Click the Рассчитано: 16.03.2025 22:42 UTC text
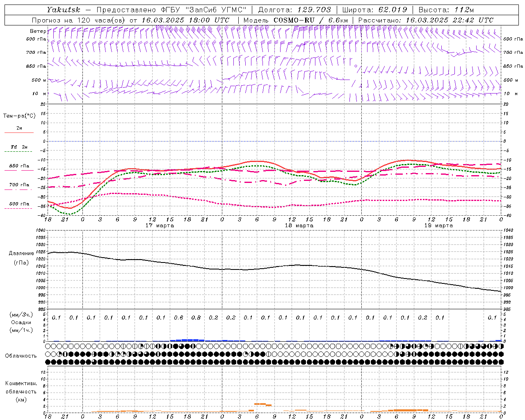 [426, 20]
